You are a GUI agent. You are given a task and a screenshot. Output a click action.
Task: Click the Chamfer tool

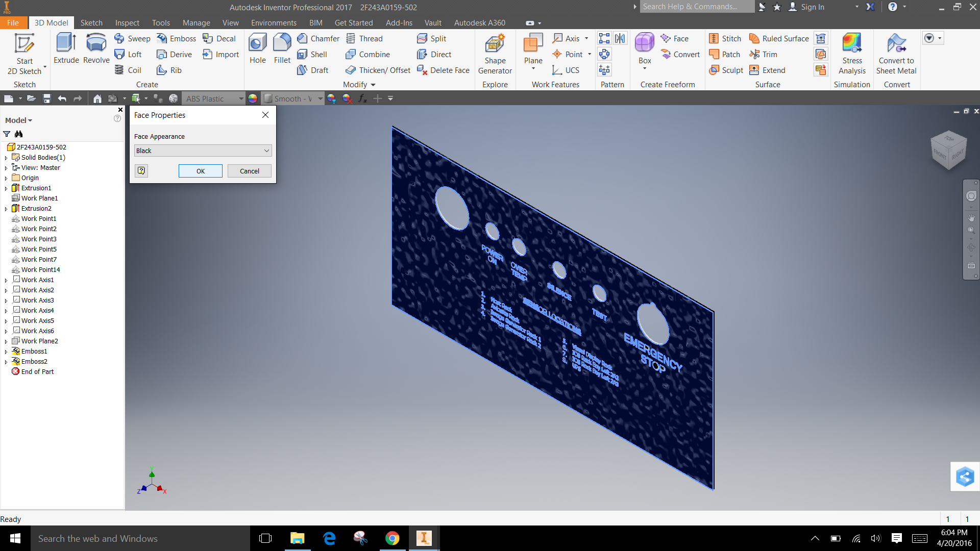(318, 38)
